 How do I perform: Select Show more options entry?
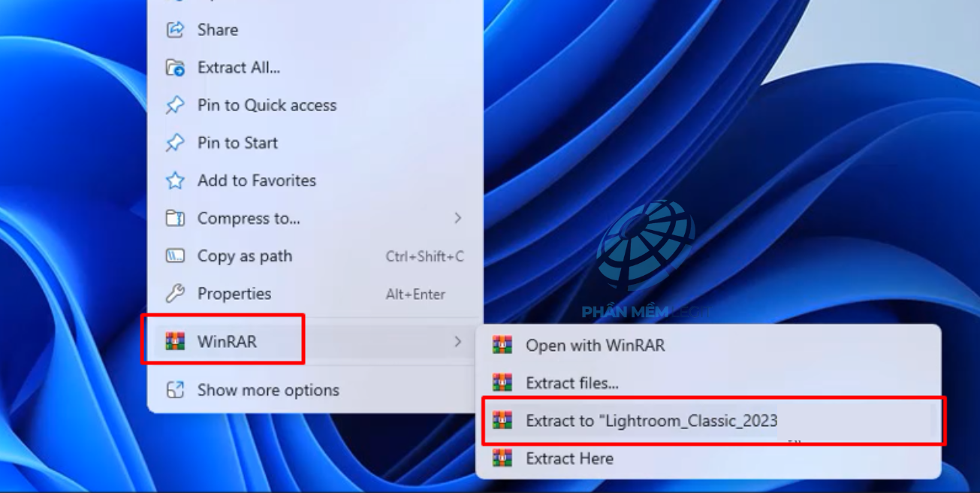point(315,390)
